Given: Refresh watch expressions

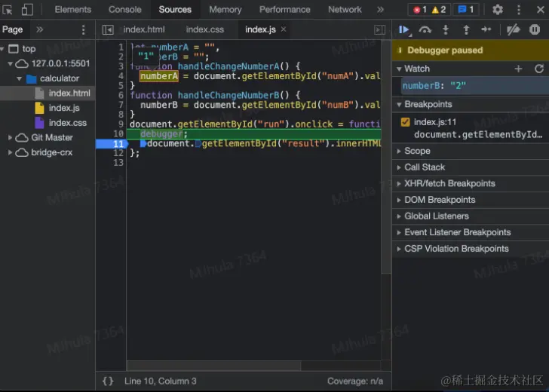Looking at the screenshot, I should [539, 69].
